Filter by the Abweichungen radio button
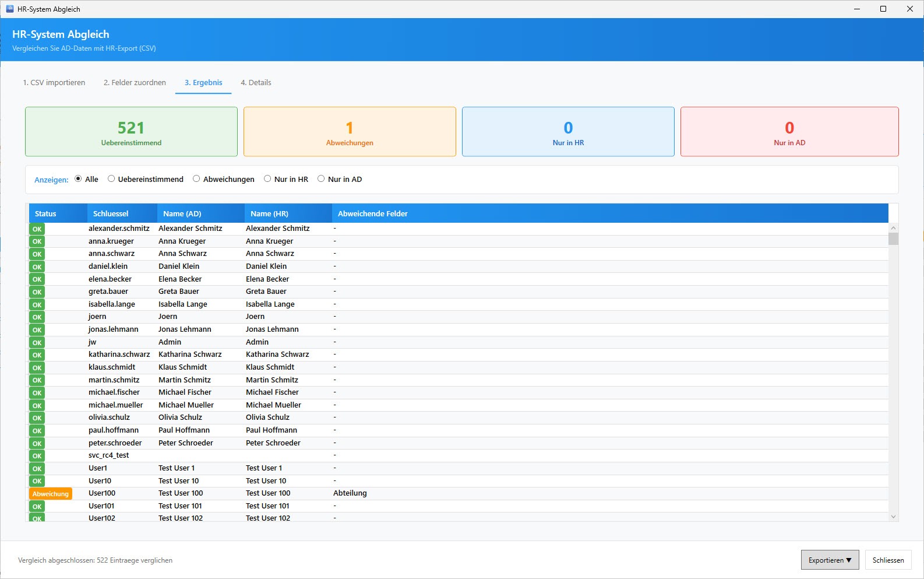The height and width of the screenshot is (579, 924). pos(196,179)
